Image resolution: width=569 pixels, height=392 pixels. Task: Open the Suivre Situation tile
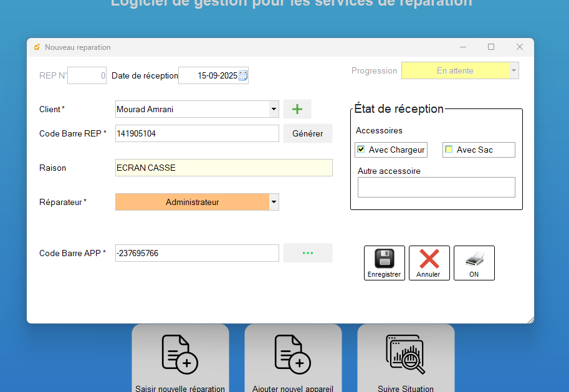click(x=406, y=358)
